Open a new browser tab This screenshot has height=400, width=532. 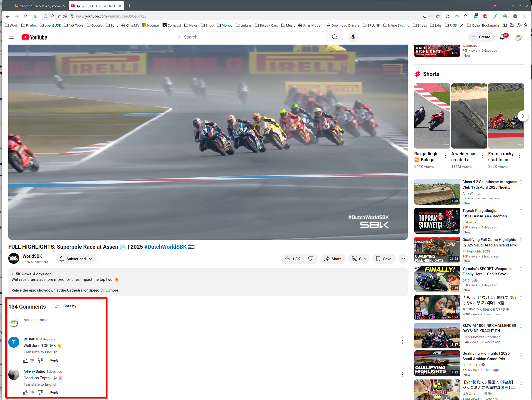pos(129,6)
